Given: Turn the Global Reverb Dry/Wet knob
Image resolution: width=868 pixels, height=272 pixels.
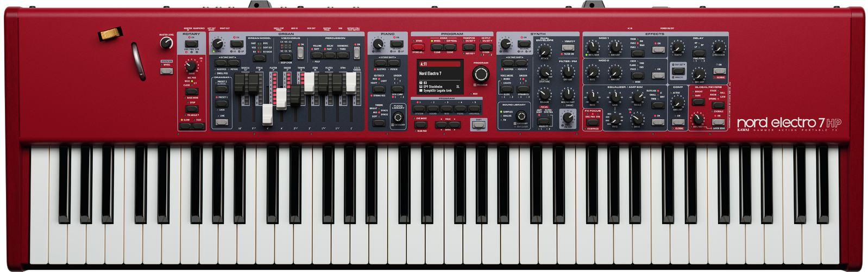Looking at the screenshot, I should click(698, 119).
